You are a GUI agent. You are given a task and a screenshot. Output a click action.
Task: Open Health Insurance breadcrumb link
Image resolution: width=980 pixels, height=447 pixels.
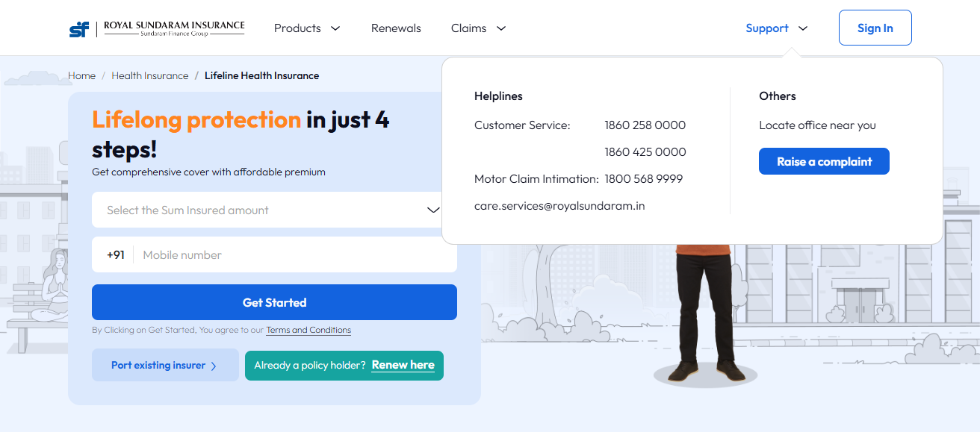150,75
